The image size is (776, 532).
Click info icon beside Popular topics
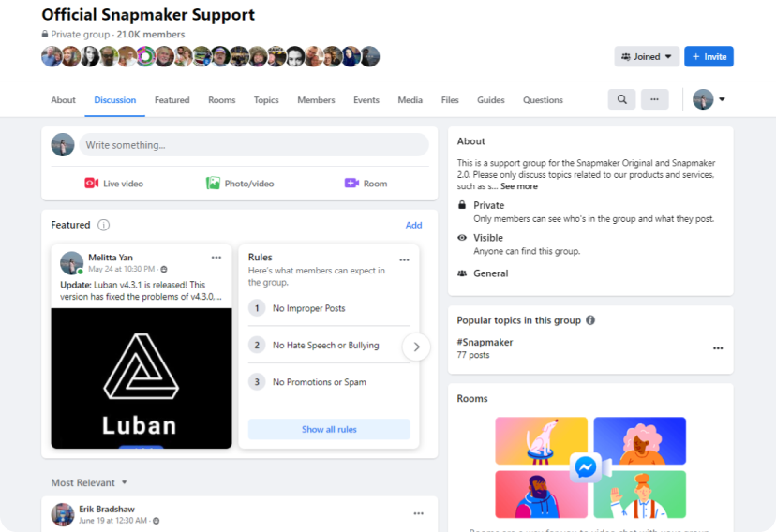point(590,320)
